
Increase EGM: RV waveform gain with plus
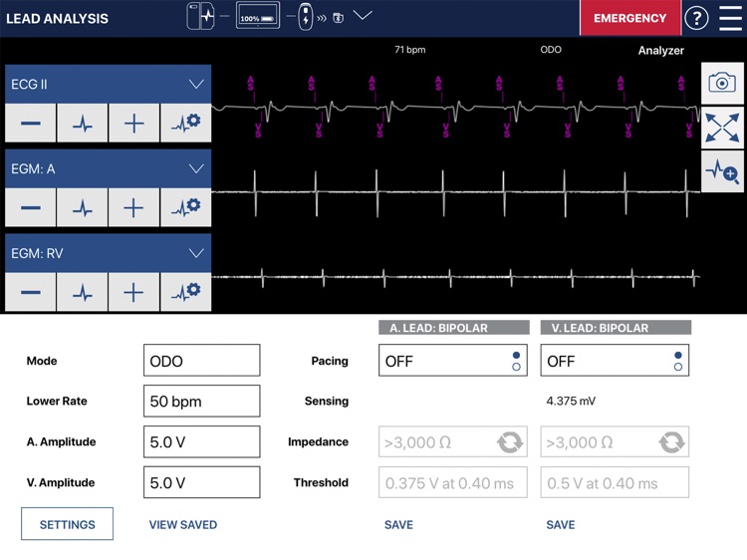(x=133, y=292)
